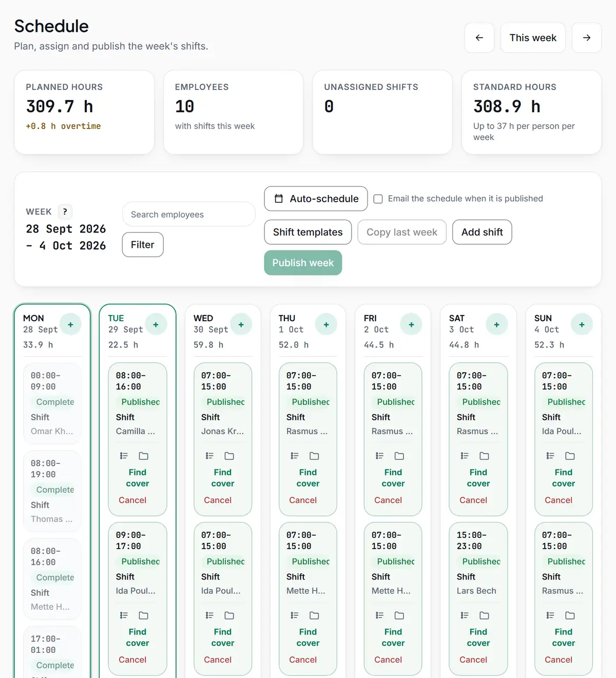
Task: Click the '28 Sept 2026 – 4 Oct 2026' date range
Action: tap(66, 237)
